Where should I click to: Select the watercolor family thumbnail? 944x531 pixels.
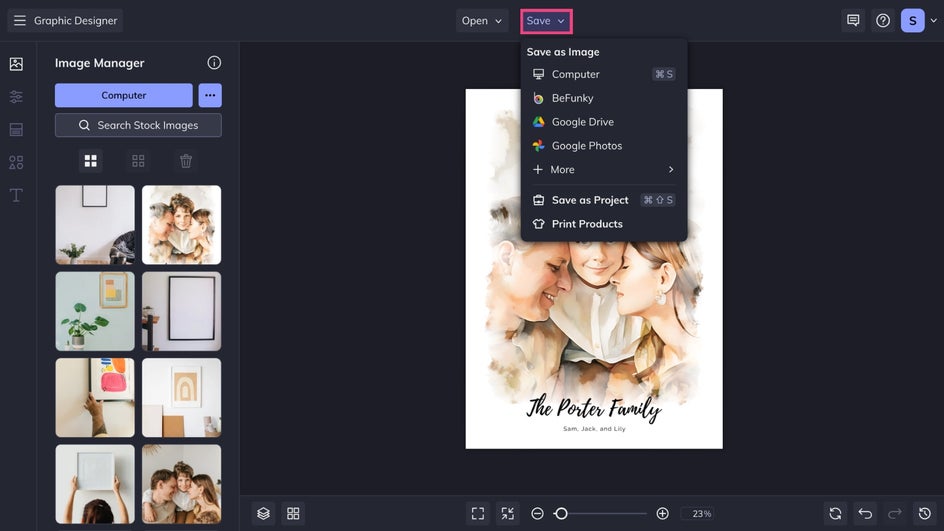click(x=181, y=225)
